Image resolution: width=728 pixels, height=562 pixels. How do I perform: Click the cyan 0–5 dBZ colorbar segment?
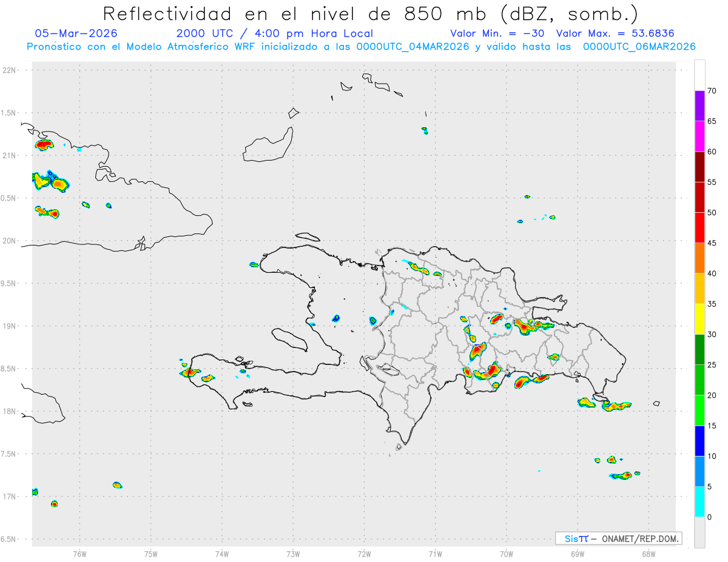699,502
